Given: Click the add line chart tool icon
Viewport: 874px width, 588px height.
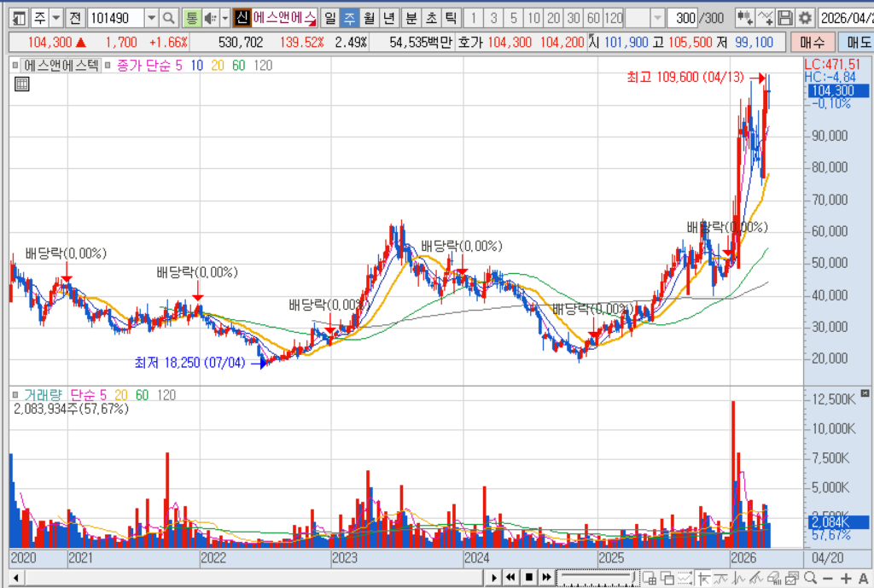Looking at the screenshot, I should pyautogui.click(x=766, y=19).
